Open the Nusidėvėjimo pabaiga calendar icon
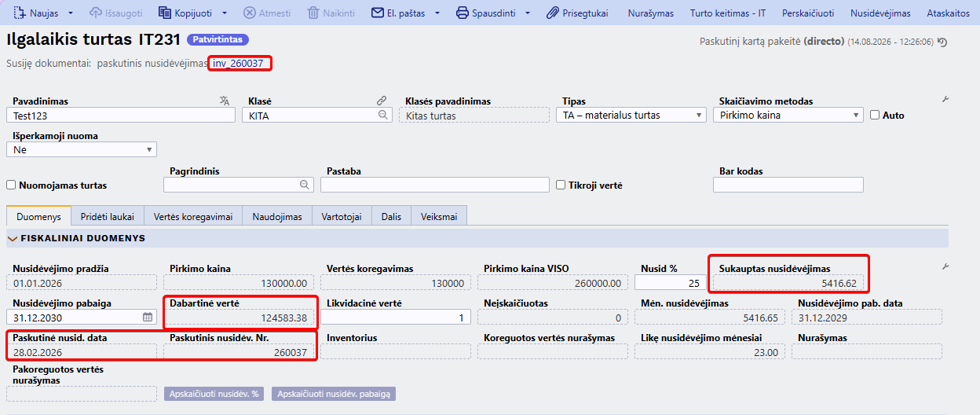Viewport: 980px width, 415px height. pos(148,317)
